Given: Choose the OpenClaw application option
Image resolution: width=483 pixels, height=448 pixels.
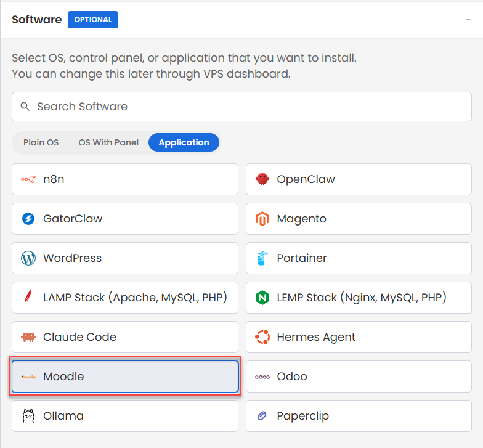Looking at the screenshot, I should pyautogui.click(x=359, y=179).
